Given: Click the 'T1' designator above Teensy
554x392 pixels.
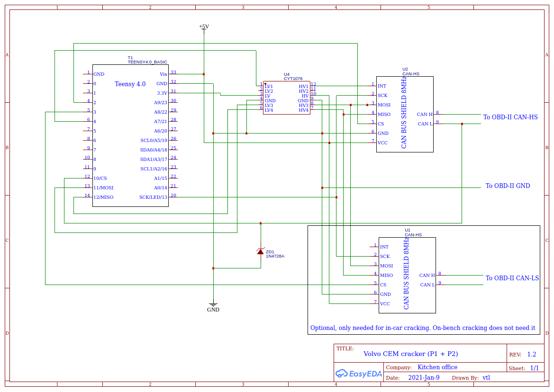Looking at the screenshot, I should pos(130,58).
